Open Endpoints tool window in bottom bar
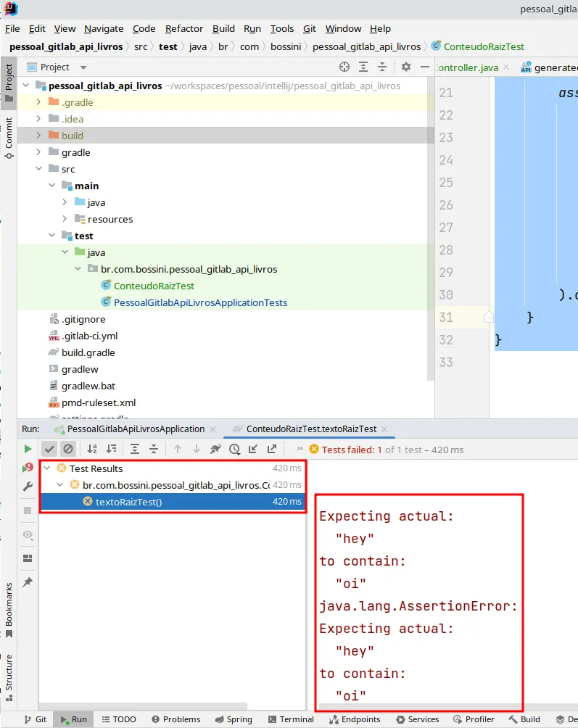 click(355, 719)
